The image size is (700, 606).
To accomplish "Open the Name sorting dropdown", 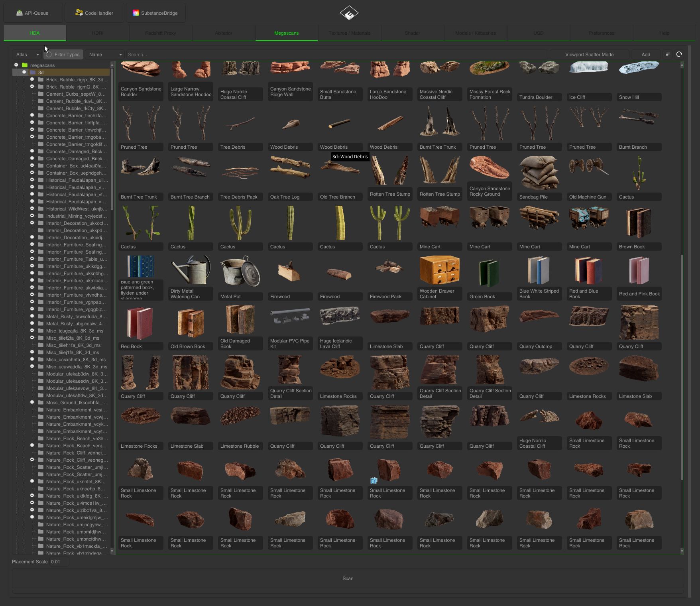I will (104, 54).
